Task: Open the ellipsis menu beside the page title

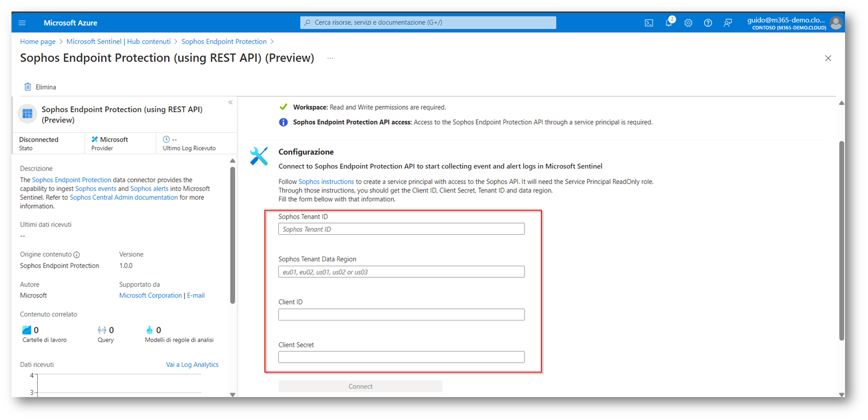Action: click(330, 58)
